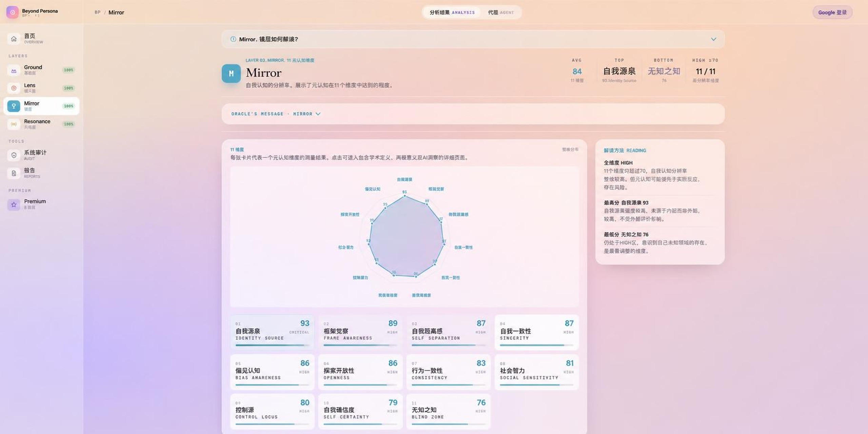The height and width of the screenshot is (434, 868).
Task: Open the Social Sensitivity card
Action: [537, 372]
